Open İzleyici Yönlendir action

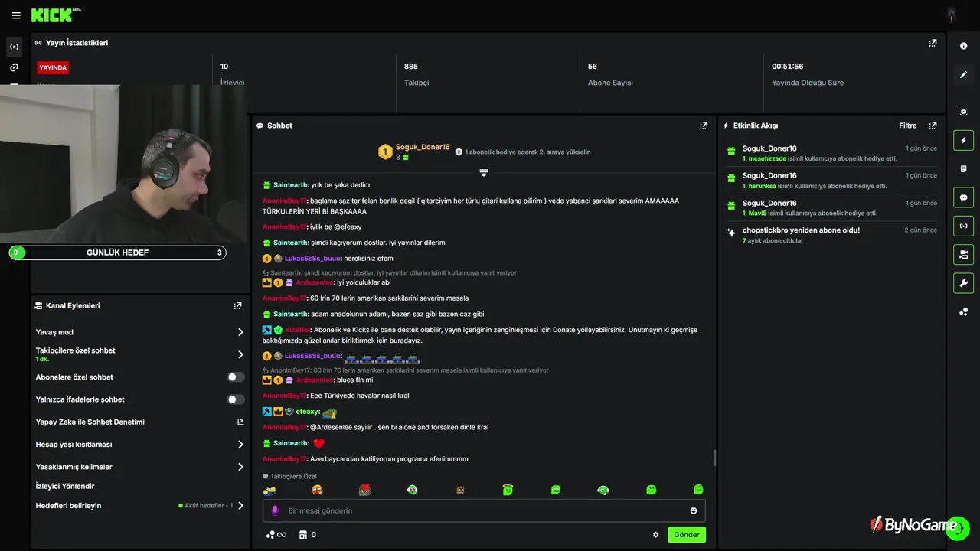[65, 486]
